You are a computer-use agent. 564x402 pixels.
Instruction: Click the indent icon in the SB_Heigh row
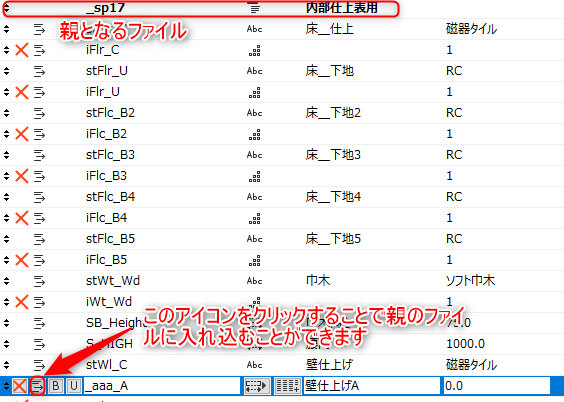coord(39,323)
